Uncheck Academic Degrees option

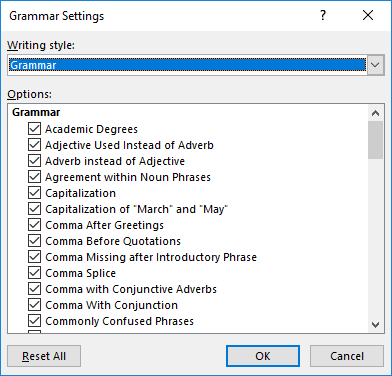pyautogui.click(x=34, y=129)
